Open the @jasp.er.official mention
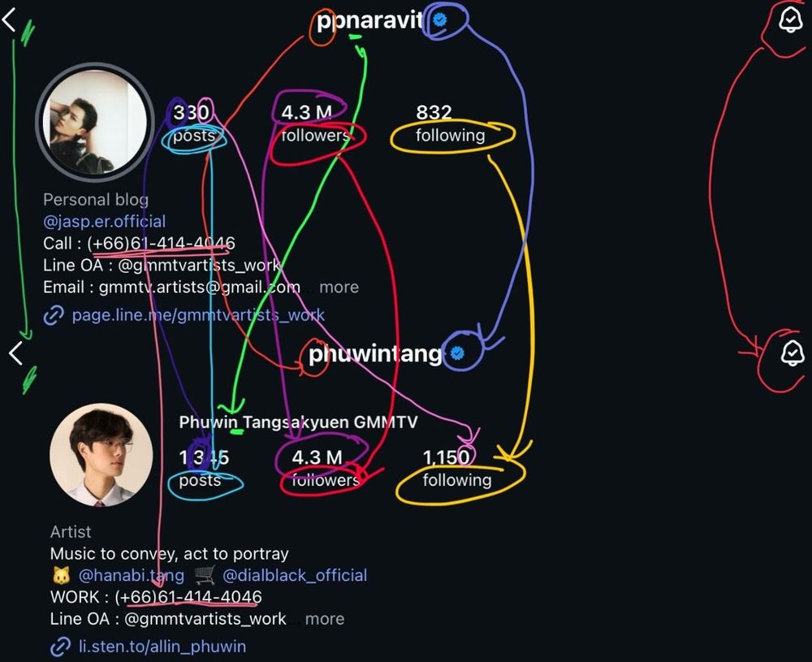The image size is (812, 662). pos(104,222)
